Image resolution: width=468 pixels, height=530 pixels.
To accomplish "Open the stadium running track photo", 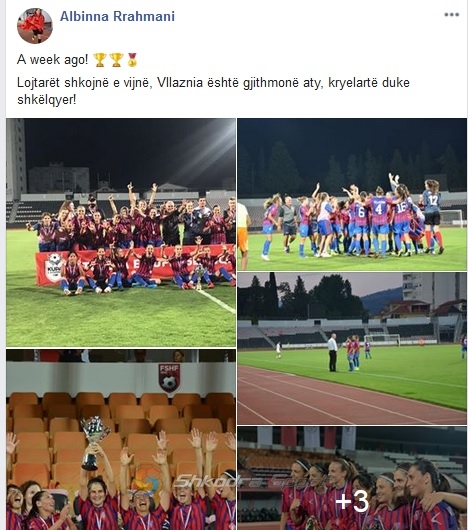I will click(352, 348).
